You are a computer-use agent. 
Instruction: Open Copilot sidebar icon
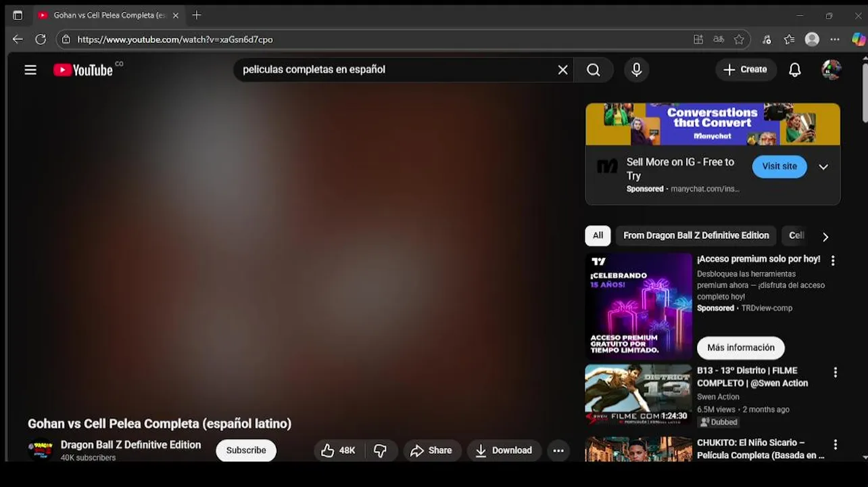pyautogui.click(x=858, y=39)
